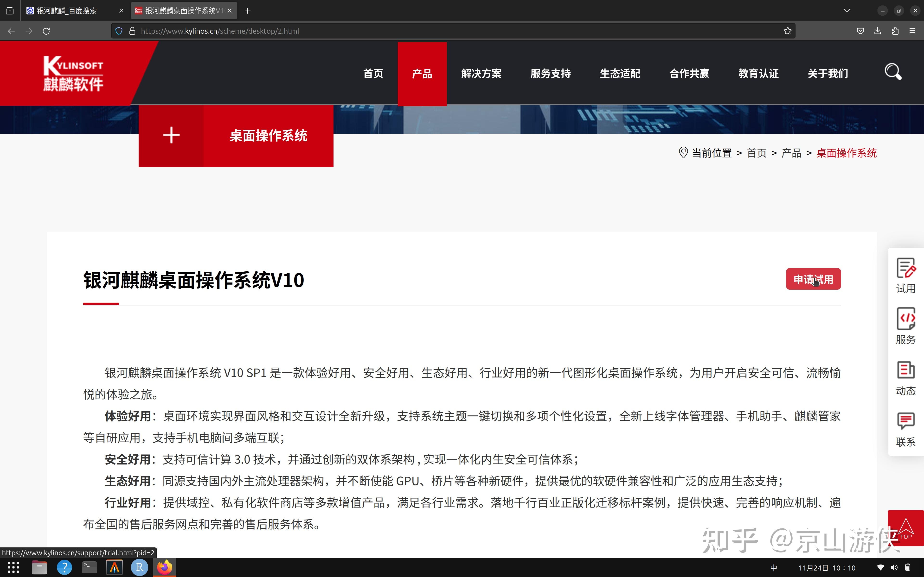Screen dimensions: 924x577
Task: Open Firefox downloads icon
Action: (x=877, y=31)
